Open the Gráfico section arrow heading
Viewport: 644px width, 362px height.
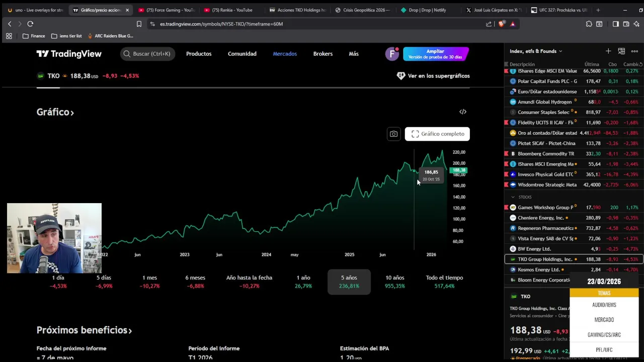(x=55, y=112)
